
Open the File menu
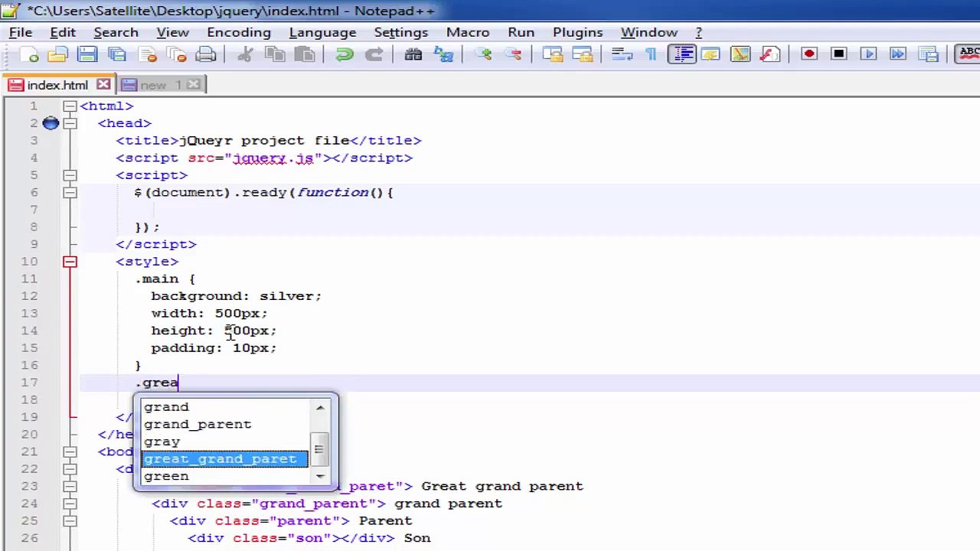(x=21, y=32)
